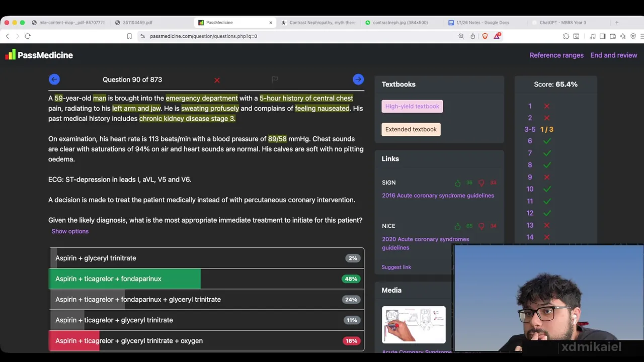Screen dimensions: 644x362
Task: Go to the next question with the blue right arrow
Action: 358,79
